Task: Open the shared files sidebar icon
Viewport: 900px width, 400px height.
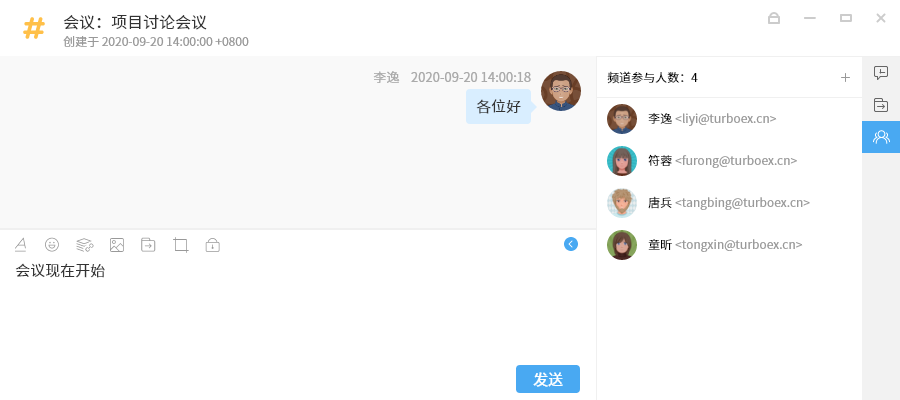Action: click(880, 105)
